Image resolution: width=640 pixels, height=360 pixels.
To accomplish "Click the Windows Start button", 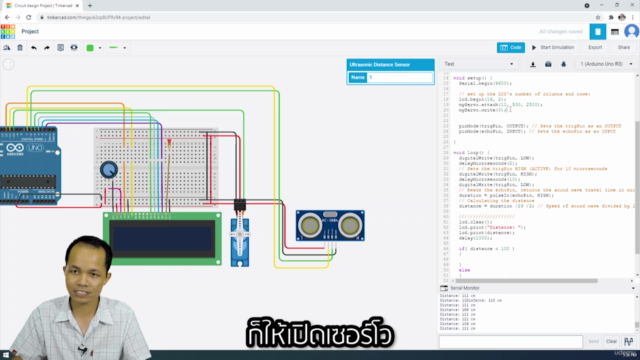I will 6,355.
